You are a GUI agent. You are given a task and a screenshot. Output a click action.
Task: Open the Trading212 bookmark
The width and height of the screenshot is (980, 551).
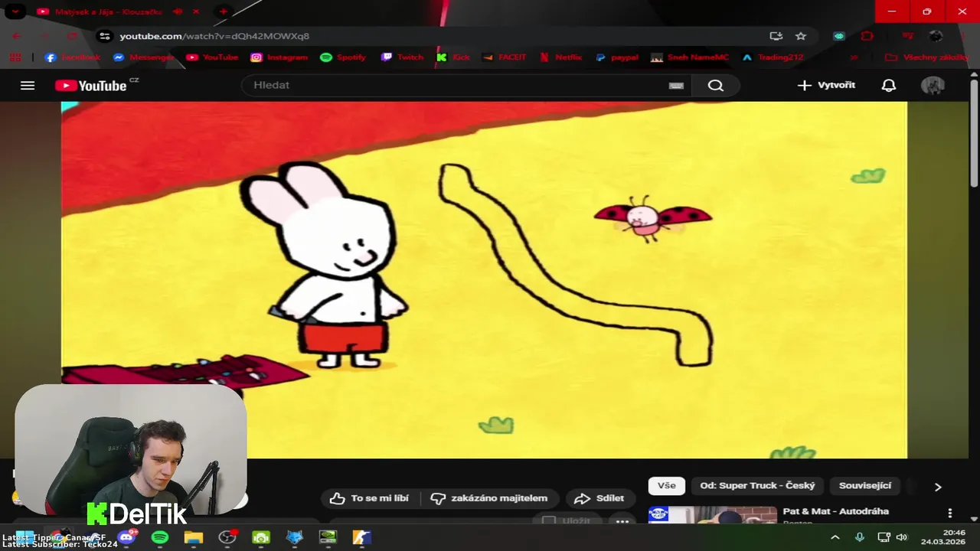point(773,57)
